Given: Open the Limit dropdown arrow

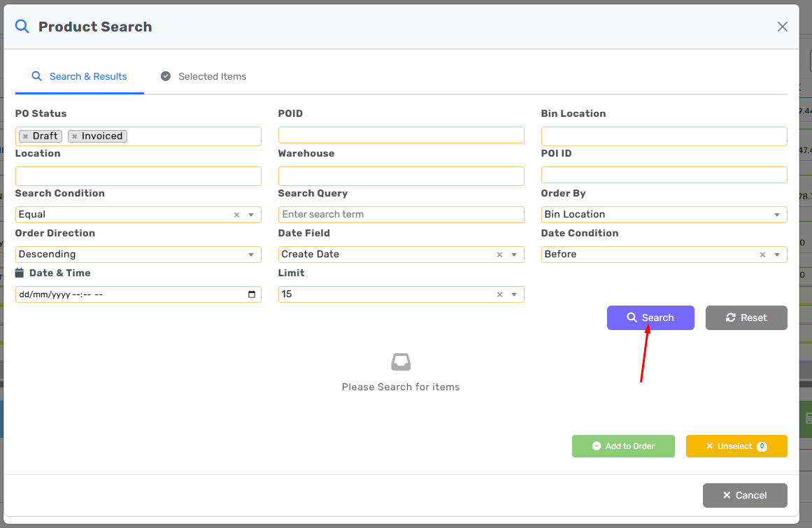Looking at the screenshot, I should click(x=514, y=294).
